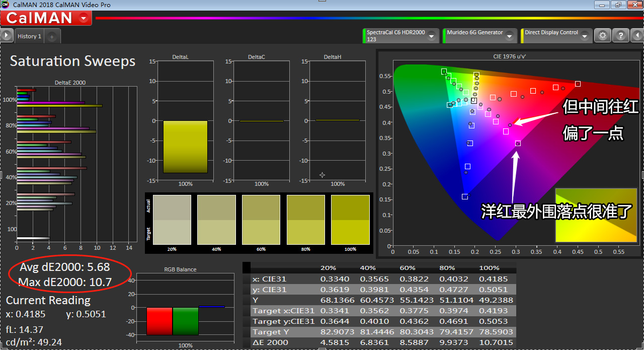Open the help question mark icon
The image size is (644, 350).
coord(621,36)
